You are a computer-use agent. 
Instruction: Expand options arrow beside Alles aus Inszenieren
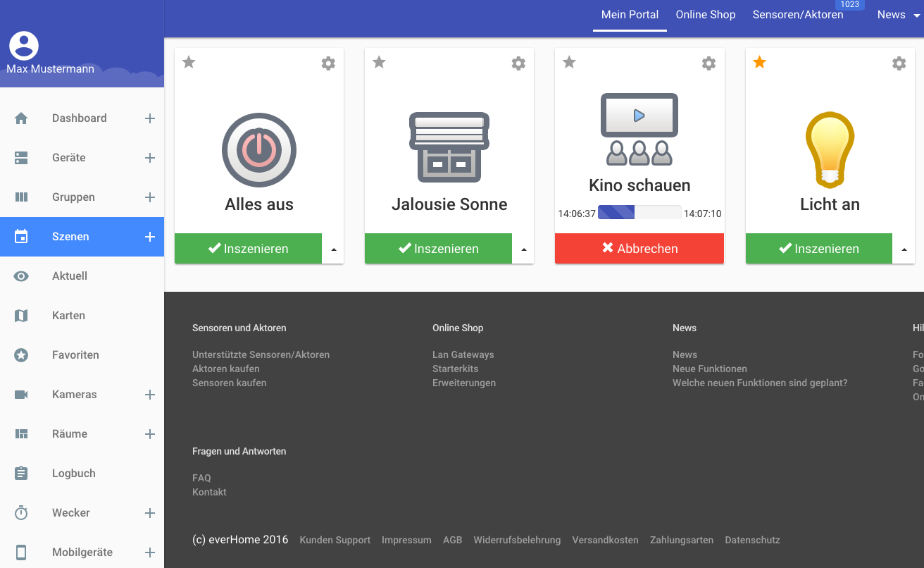[333, 249]
